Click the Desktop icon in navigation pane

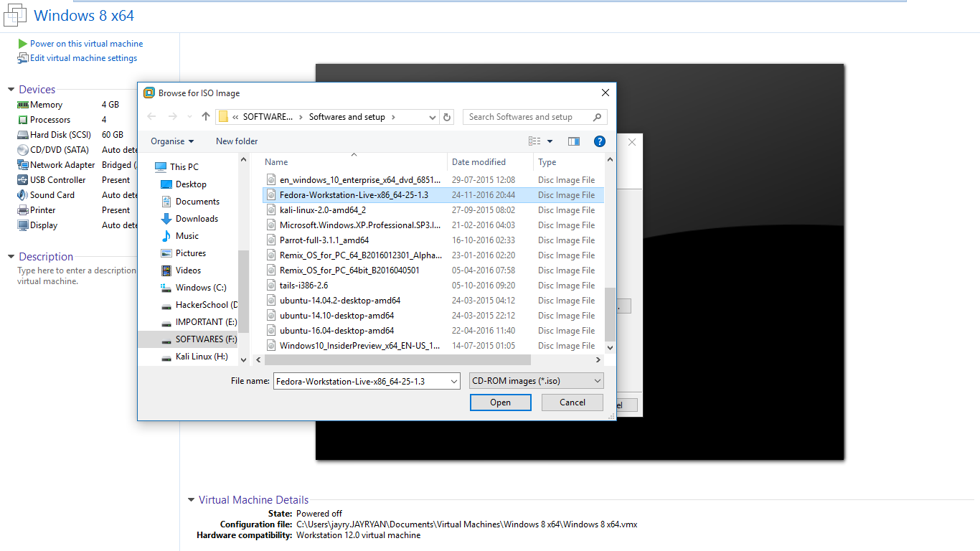166,184
